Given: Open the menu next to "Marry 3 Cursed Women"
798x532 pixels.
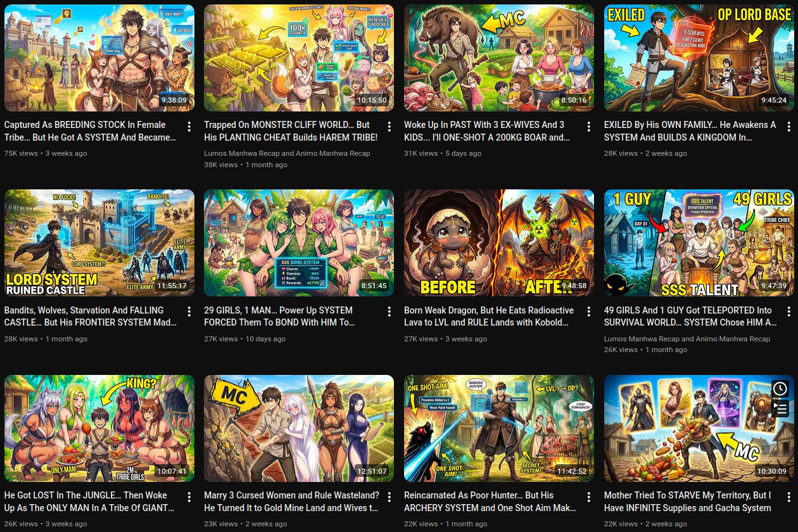Looking at the screenshot, I should [389, 497].
